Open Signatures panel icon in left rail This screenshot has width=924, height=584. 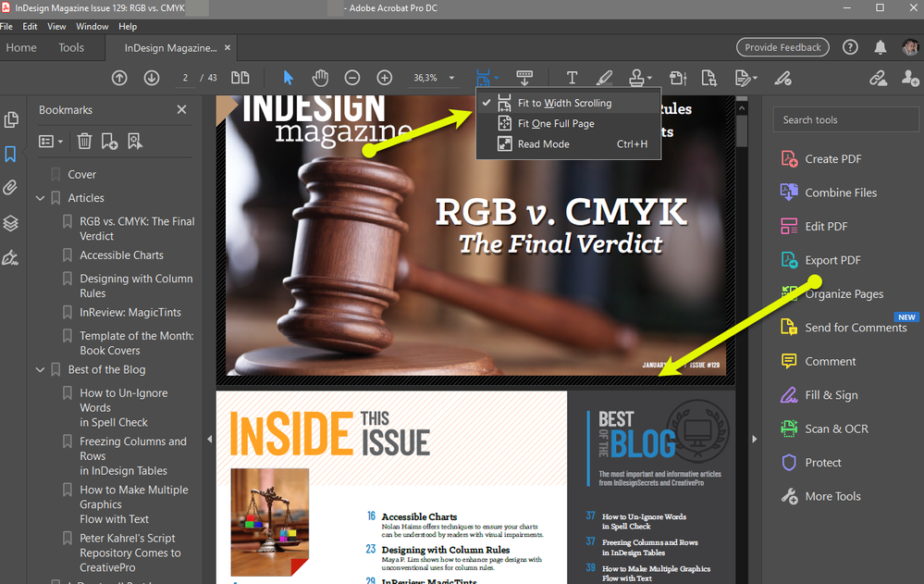pyautogui.click(x=10, y=258)
